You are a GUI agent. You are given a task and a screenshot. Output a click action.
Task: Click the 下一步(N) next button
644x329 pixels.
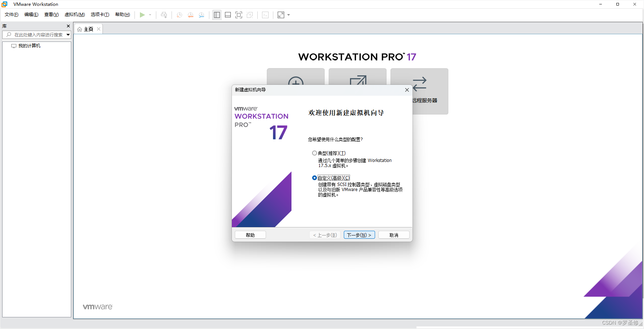click(x=359, y=235)
